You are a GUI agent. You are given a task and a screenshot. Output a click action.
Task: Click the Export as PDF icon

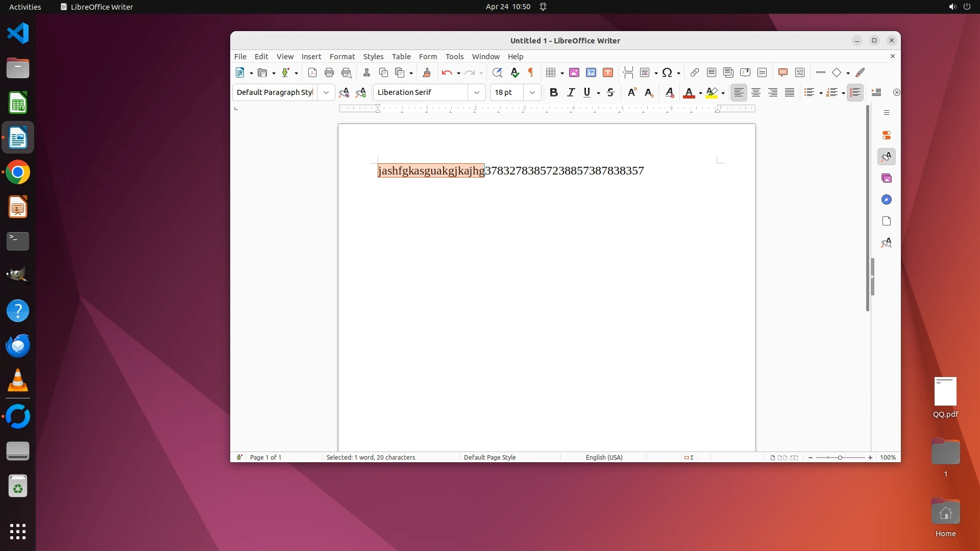coord(312,72)
